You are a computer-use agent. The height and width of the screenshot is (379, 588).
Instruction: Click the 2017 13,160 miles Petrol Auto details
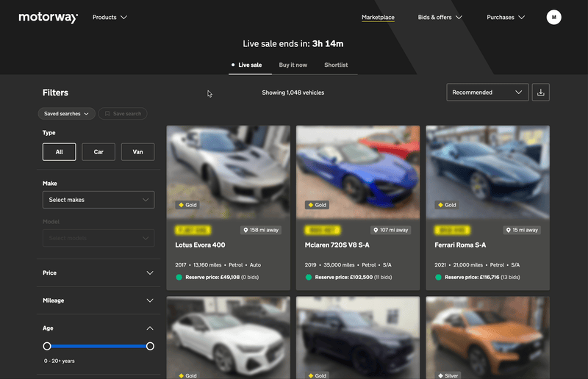[218, 265]
